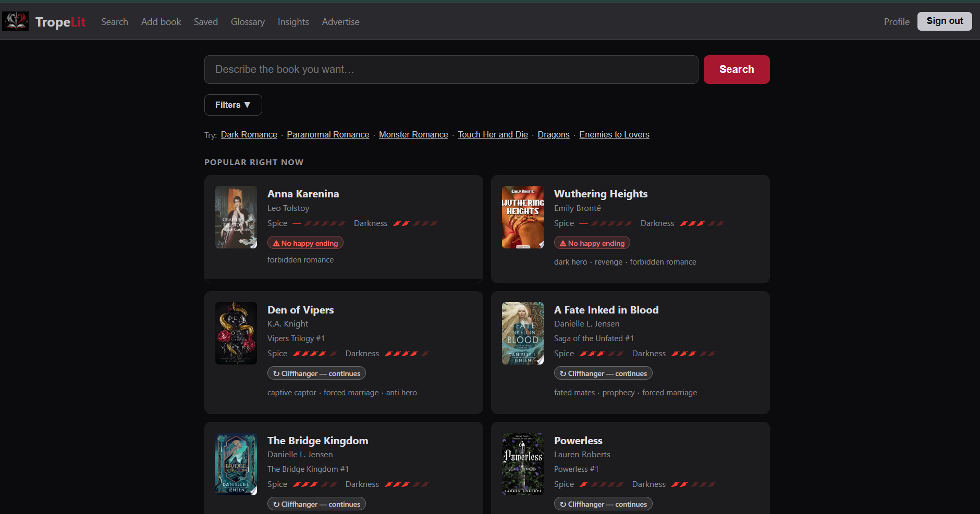
Task: Click A Fate Inked in Blood's Spice rating
Action: 602,354
